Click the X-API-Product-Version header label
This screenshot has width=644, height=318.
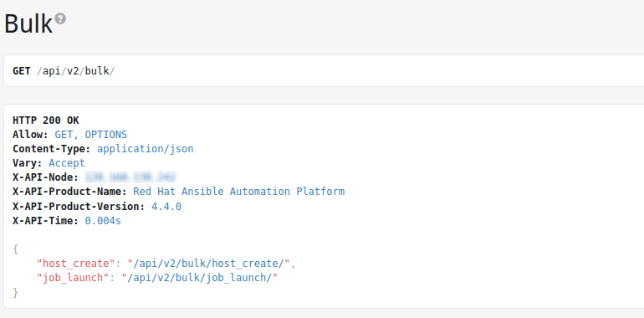coord(79,206)
